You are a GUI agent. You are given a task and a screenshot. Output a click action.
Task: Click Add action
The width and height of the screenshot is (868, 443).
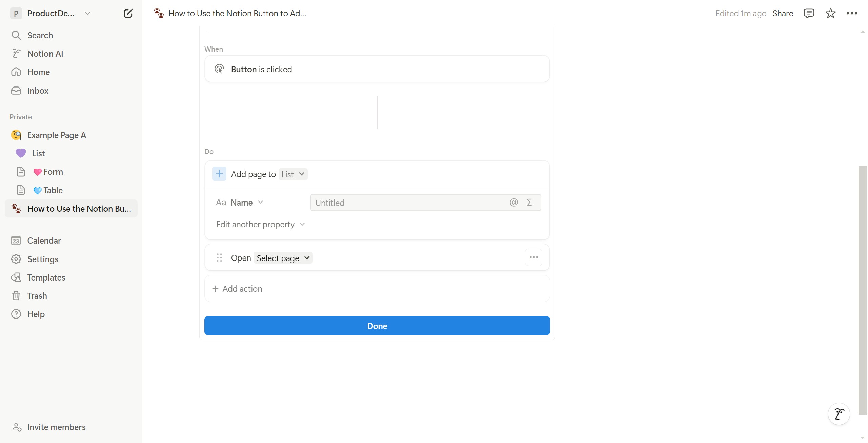point(377,289)
